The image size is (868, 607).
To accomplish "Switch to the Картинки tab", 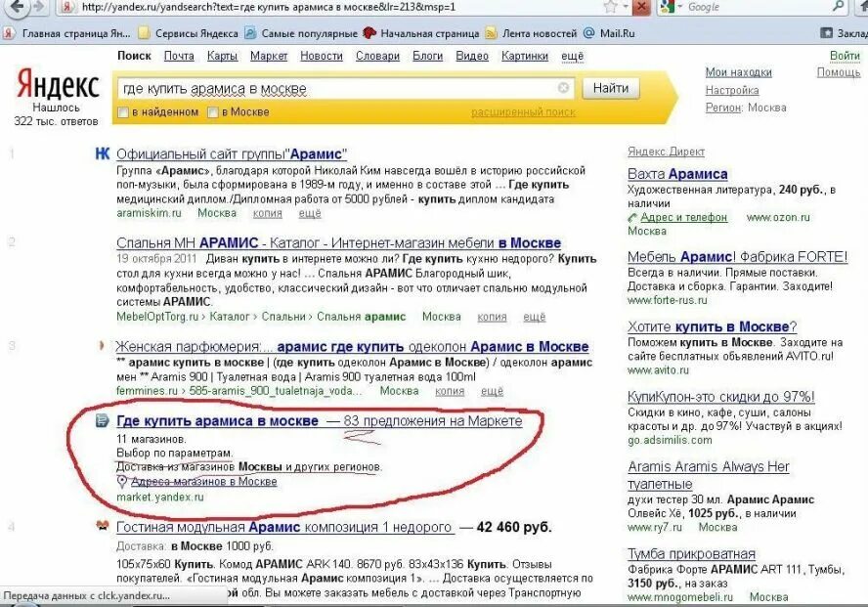I will click(524, 56).
